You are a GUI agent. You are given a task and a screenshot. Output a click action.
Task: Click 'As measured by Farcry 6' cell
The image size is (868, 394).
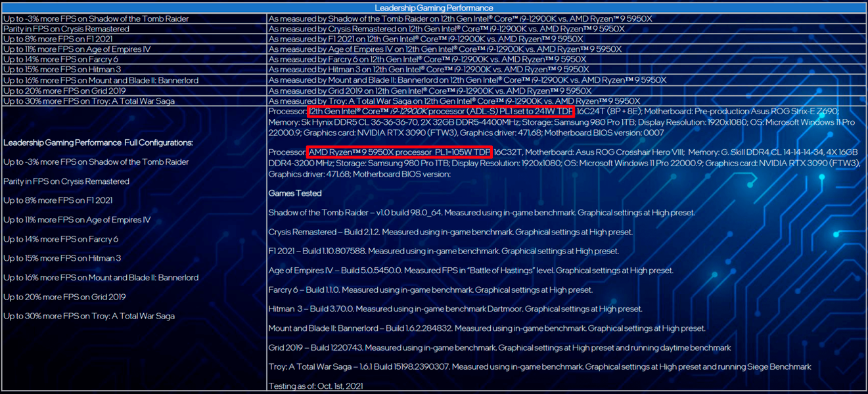pos(567,60)
